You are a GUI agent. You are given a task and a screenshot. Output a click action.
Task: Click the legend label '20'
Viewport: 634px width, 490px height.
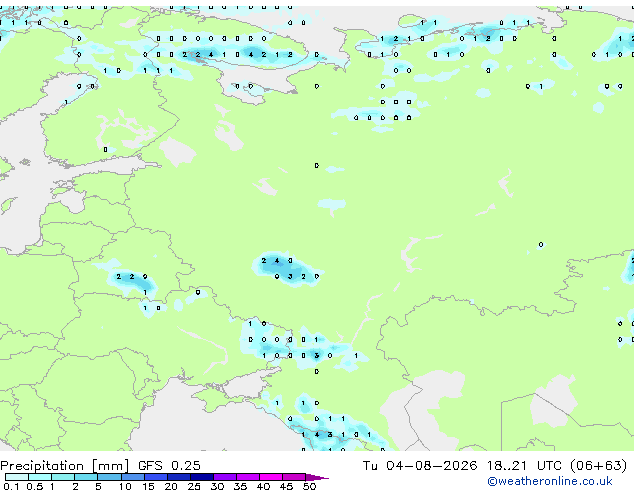[171, 486]
